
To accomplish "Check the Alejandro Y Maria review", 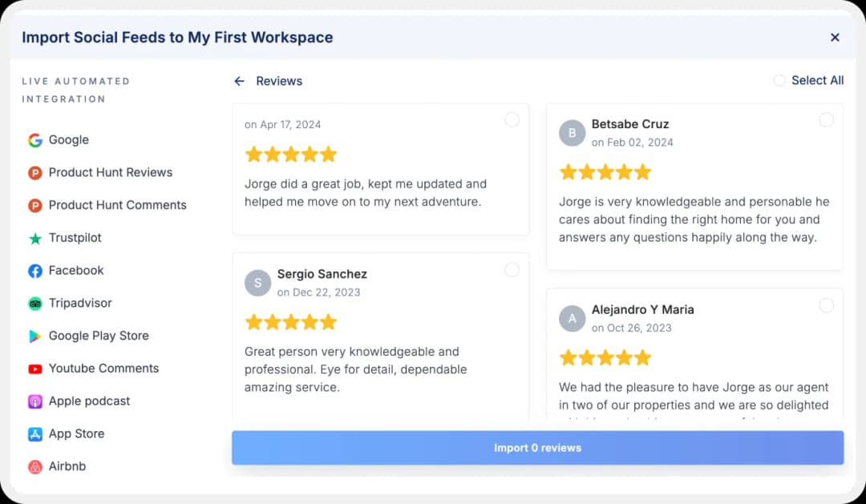I will pyautogui.click(x=827, y=305).
